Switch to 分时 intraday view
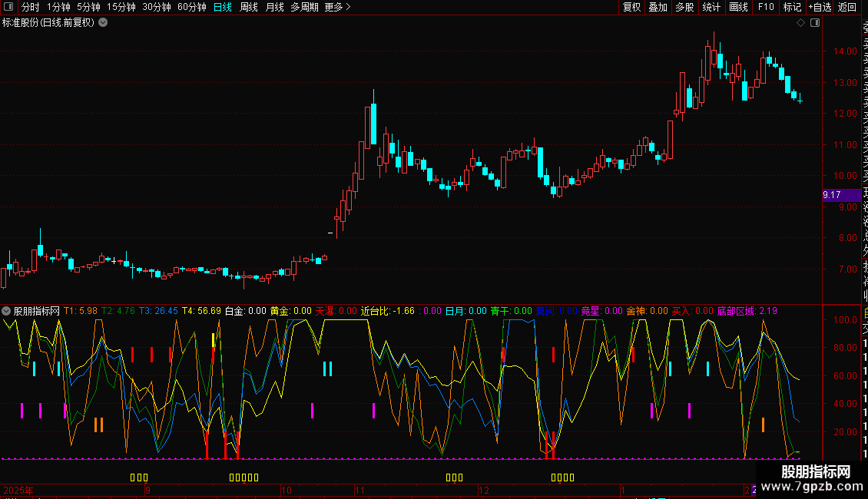868x499 pixels. [x=31, y=7]
